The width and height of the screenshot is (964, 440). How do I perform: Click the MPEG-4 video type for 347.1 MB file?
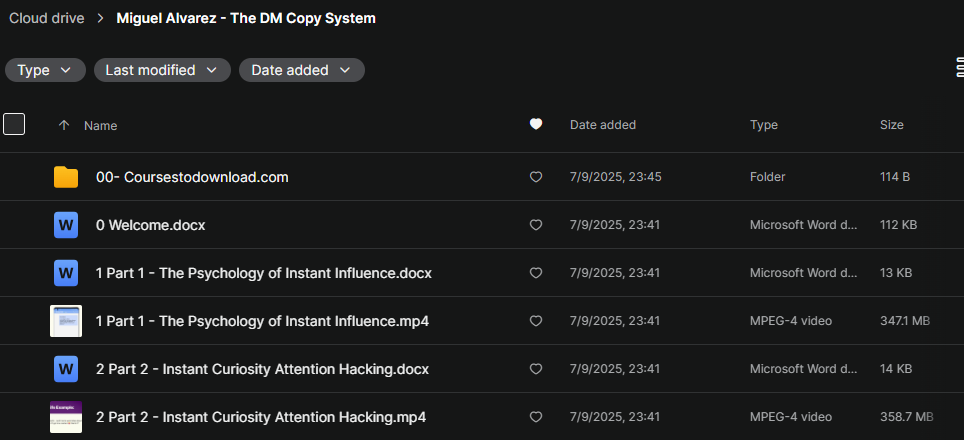(x=791, y=321)
